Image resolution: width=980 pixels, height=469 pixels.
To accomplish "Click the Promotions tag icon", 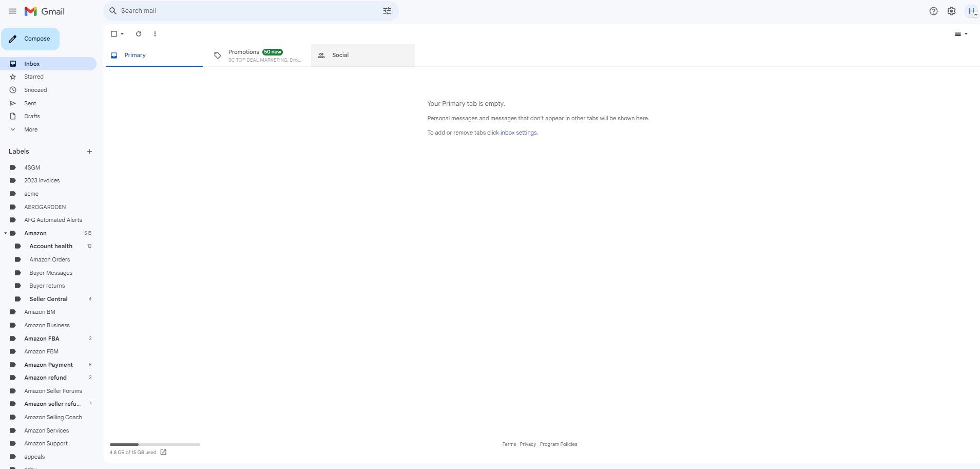I will pos(218,55).
